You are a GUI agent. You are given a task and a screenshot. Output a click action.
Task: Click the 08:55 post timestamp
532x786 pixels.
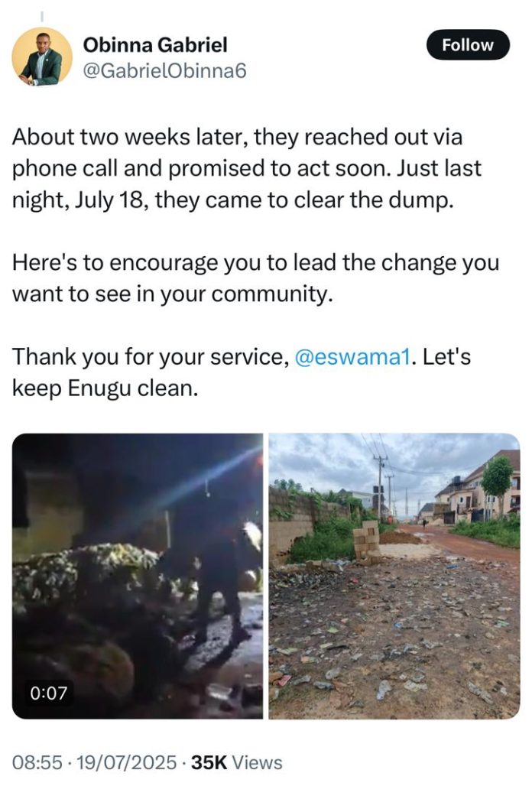pos(37,762)
